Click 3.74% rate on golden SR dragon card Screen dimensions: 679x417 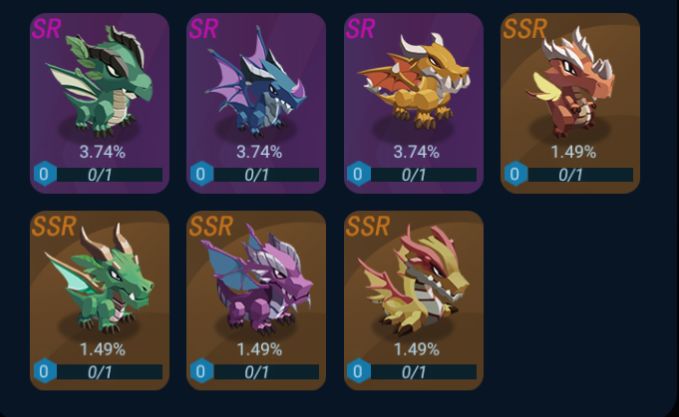click(x=416, y=152)
